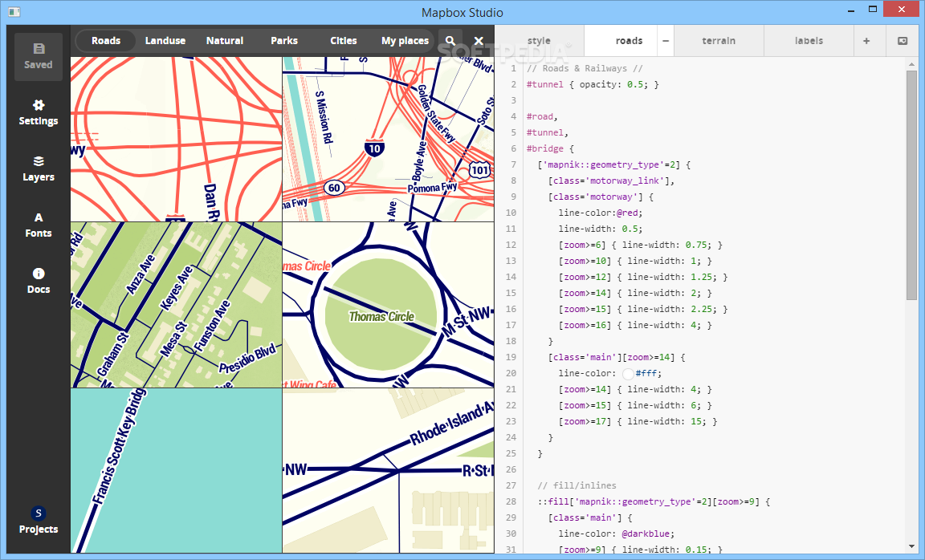Screen dimensions: 925x560
Task: Toggle the code panel display mode icon
Action: click(903, 41)
